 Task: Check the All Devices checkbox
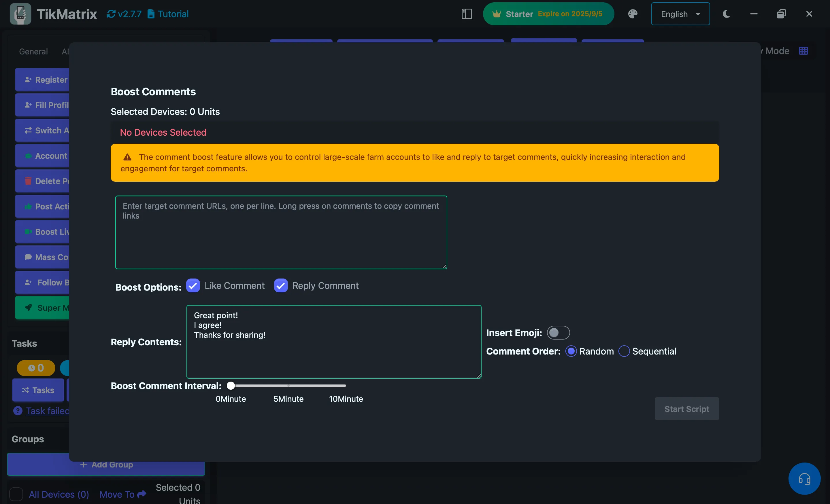(x=16, y=494)
